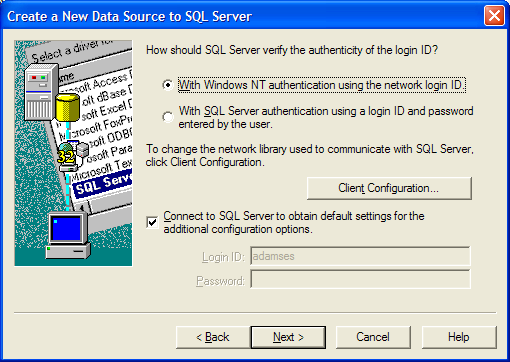Select Windows NT authentication radio button
The image size is (510, 362).
[x=168, y=85]
